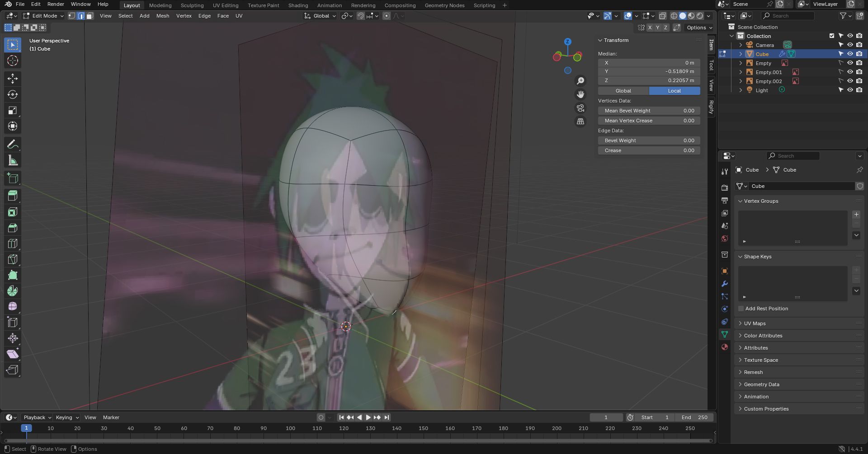
Task: Expand the UV Maps panel
Action: coord(755,323)
